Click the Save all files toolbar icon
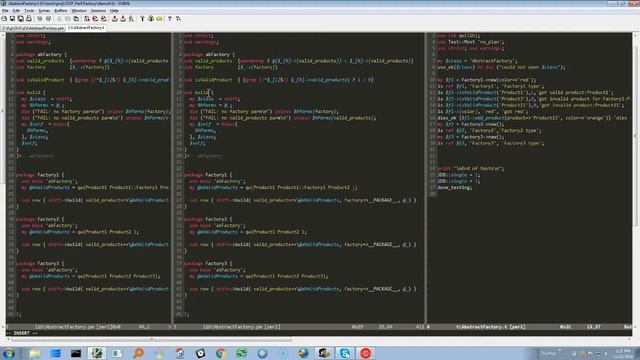Viewport: 640px width, 360px height. pos(20,19)
